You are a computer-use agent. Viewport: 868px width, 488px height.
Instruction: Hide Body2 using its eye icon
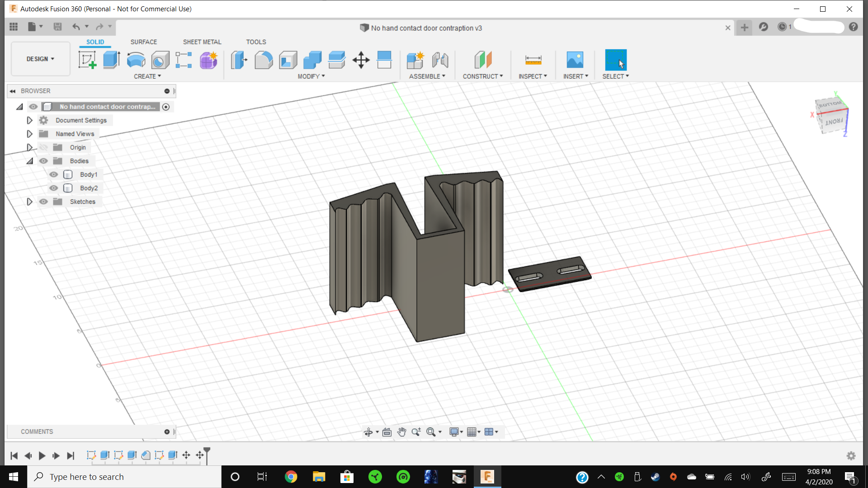click(x=54, y=188)
